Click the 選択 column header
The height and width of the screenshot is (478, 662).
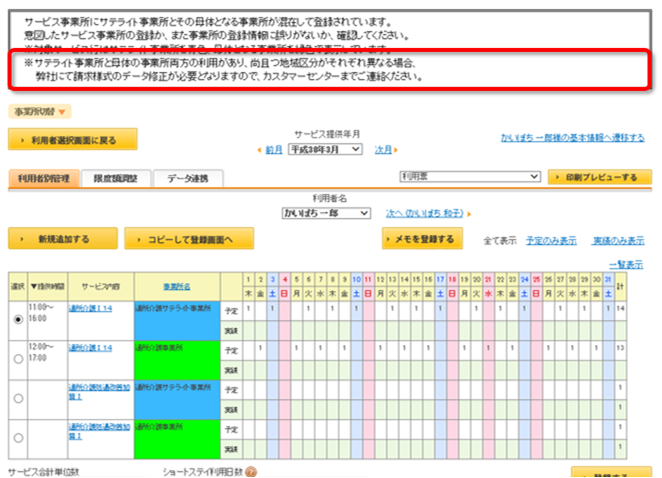coord(18,287)
